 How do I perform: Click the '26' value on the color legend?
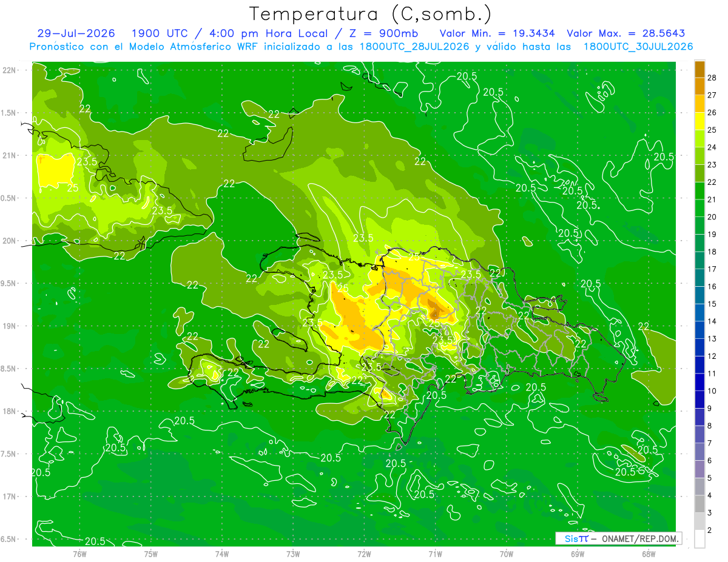pyautogui.click(x=712, y=113)
